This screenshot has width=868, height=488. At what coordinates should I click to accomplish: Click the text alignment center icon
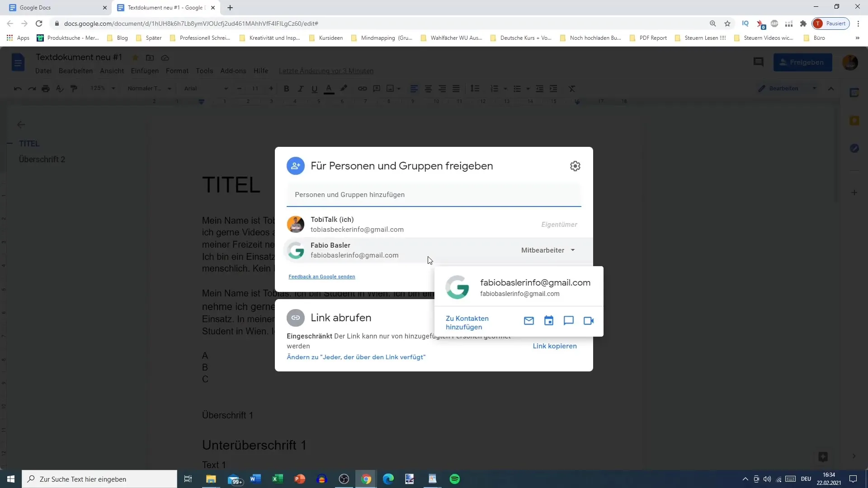428,88
